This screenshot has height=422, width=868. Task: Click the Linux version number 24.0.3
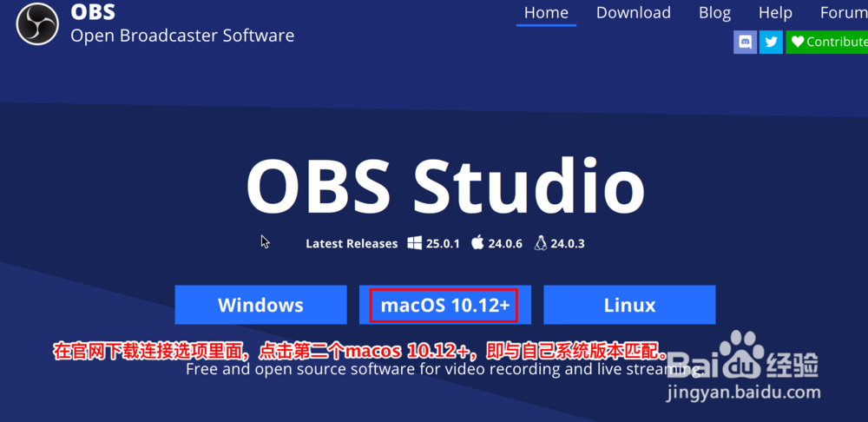tap(568, 244)
